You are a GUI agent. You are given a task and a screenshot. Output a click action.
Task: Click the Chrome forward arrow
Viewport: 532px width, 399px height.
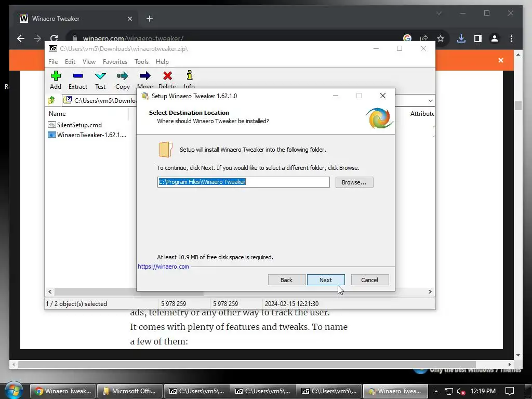(37, 38)
